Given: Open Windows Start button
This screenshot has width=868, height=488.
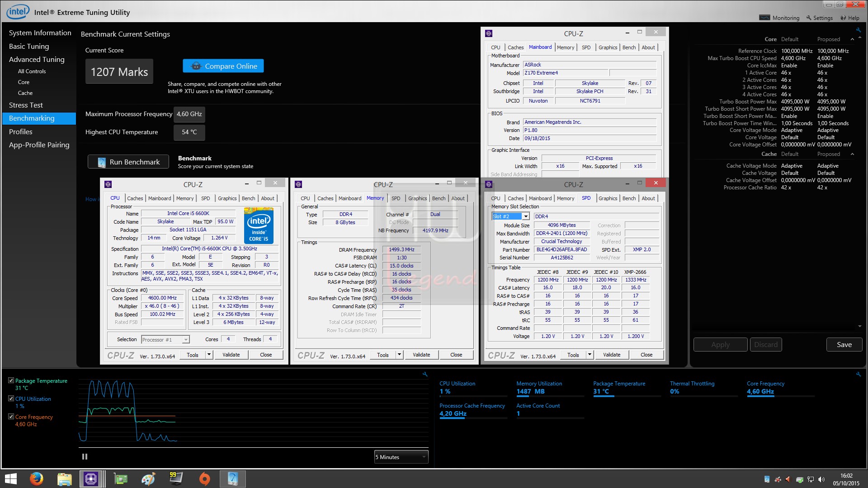Looking at the screenshot, I should 10,479.
